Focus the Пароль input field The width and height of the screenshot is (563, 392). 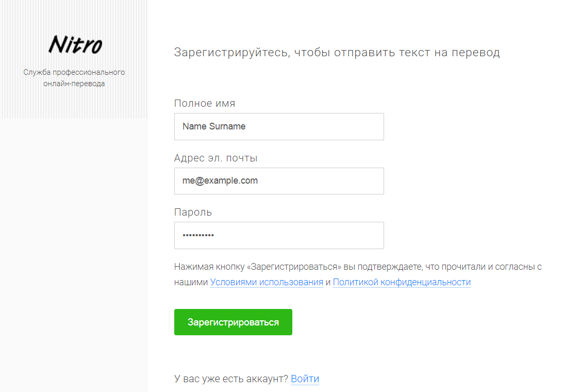[x=279, y=235]
